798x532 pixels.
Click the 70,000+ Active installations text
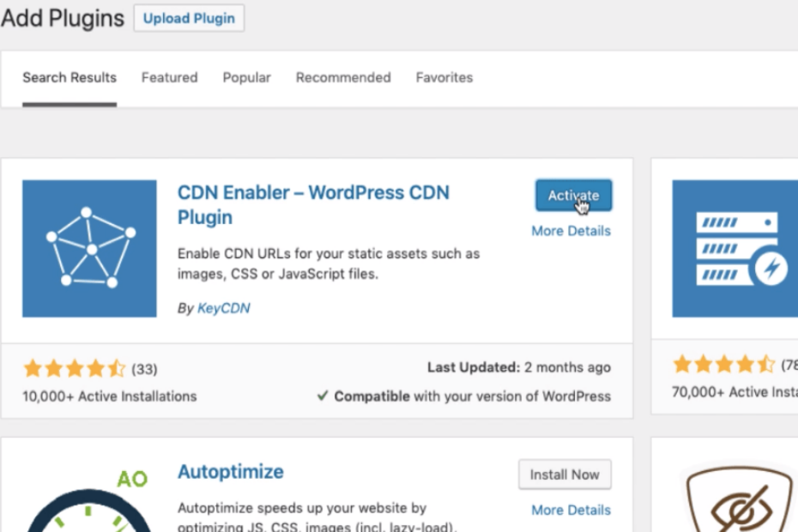coord(735,392)
